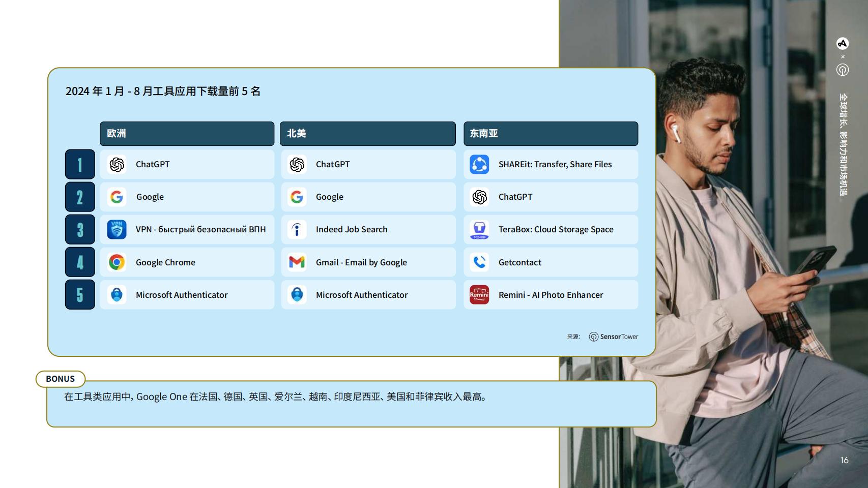Select the 东南亚 column header
The height and width of the screenshot is (488, 868).
551,134
